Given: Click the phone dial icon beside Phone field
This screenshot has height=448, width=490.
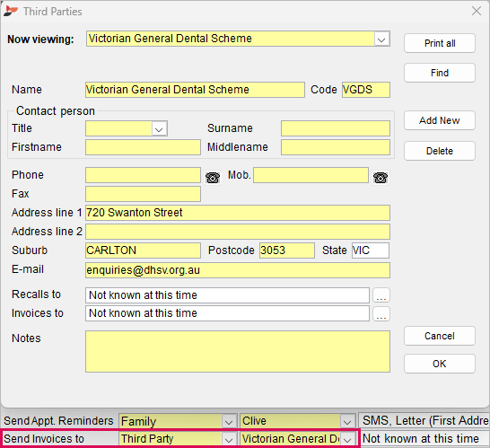Looking at the screenshot, I should click(213, 178).
